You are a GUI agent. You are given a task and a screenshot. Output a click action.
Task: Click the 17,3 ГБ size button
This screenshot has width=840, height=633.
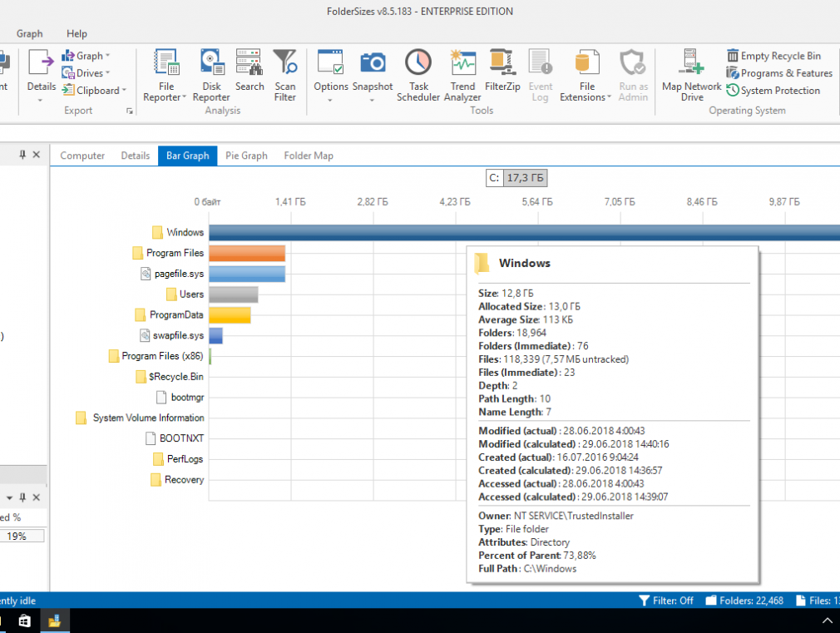tap(525, 178)
